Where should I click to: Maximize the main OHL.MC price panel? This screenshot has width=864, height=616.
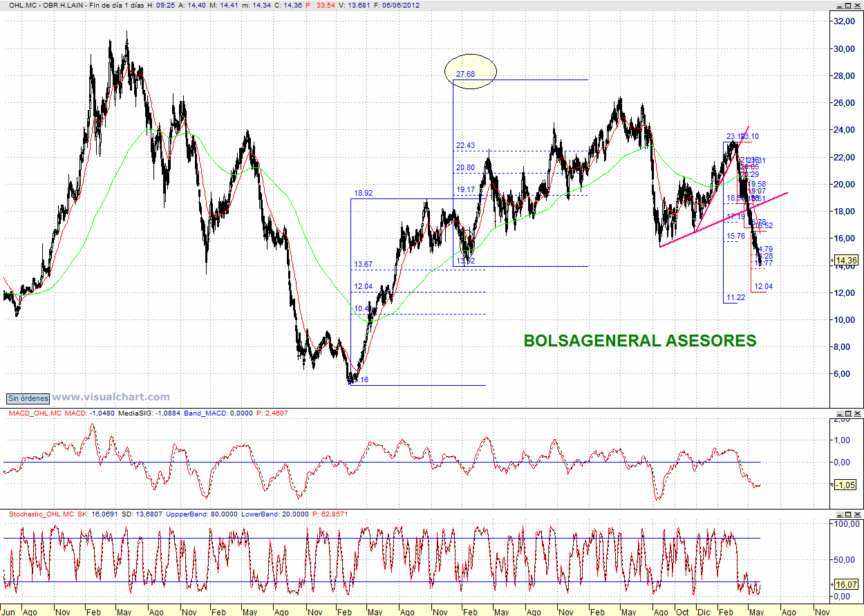point(848,4)
